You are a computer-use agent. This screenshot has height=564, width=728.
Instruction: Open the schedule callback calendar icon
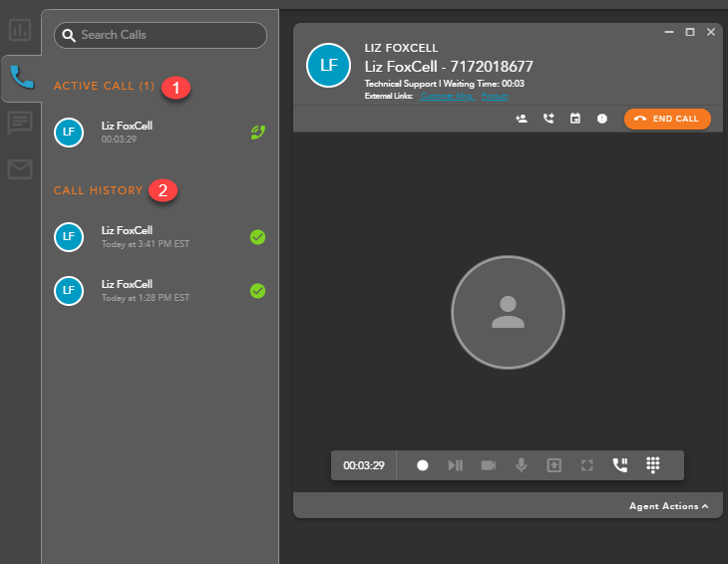click(x=574, y=119)
